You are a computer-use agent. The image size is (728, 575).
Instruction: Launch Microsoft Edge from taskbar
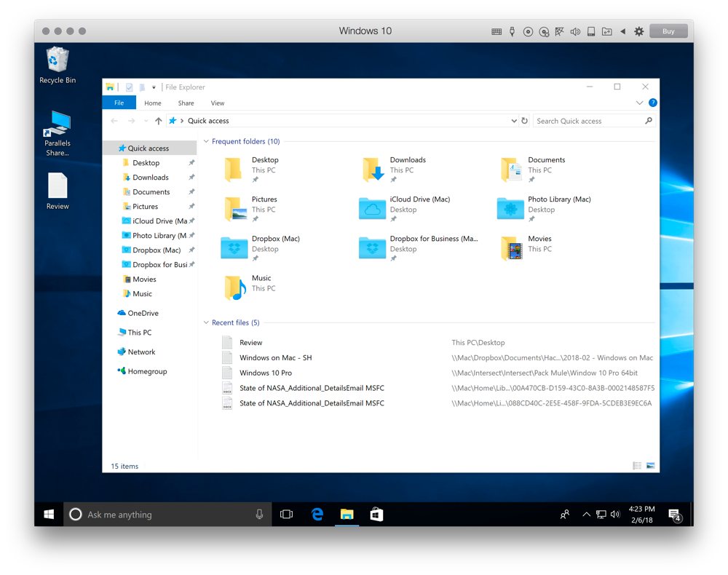[317, 514]
